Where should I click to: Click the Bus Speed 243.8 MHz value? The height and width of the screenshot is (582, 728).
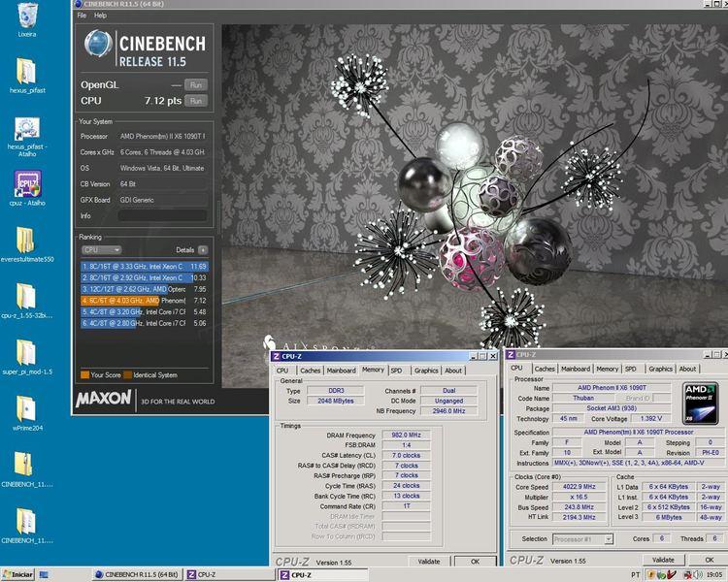(x=579, y=506)
